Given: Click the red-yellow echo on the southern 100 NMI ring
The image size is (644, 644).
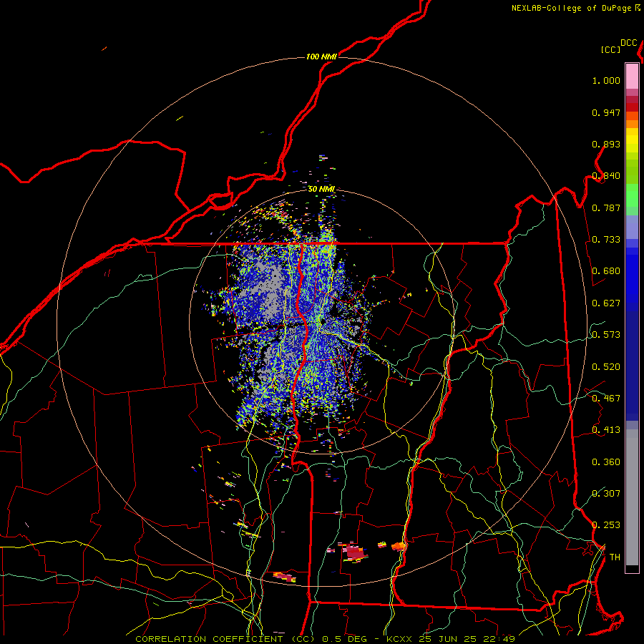Looking at the screenshot, I should [285, 577].
